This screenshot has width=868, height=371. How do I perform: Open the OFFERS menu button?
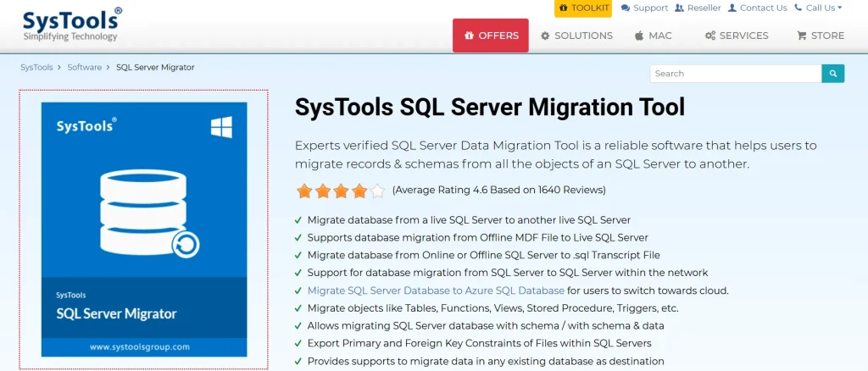coord(491,36)
